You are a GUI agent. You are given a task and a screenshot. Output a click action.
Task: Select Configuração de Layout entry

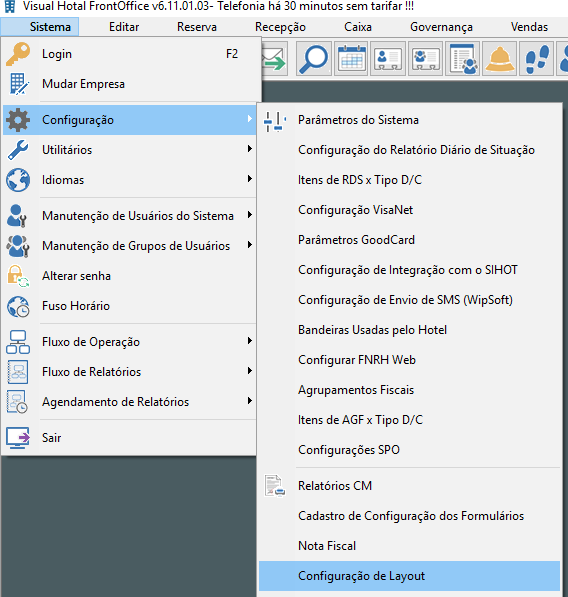click(x=409, y=576)
